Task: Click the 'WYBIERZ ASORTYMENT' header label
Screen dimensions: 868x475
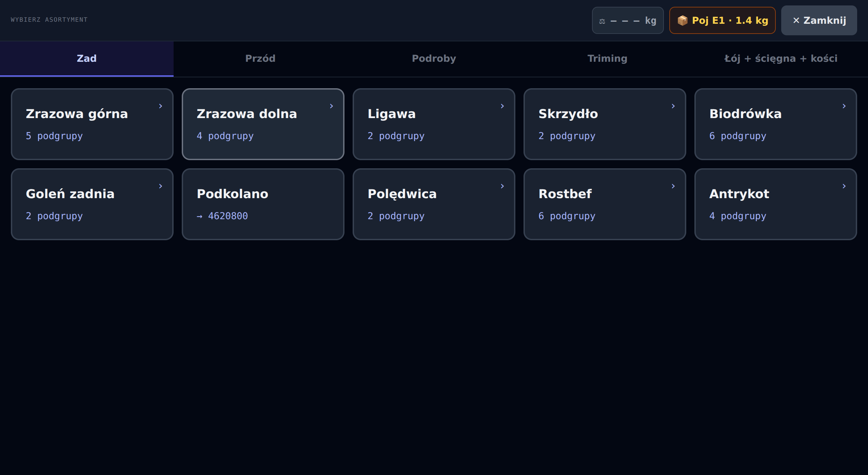Action: coord(49,20)
